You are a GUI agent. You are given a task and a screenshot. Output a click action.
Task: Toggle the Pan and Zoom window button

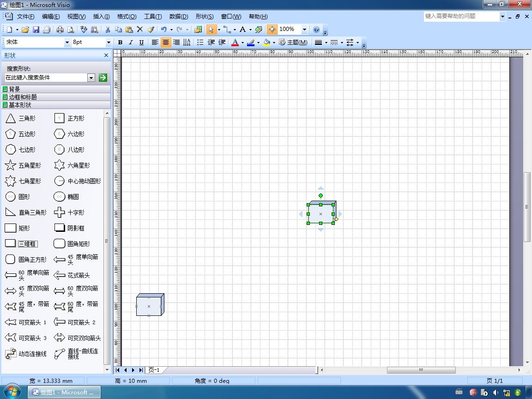pos(272,30)
